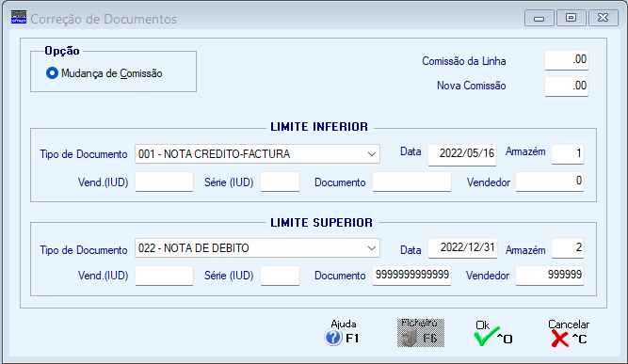Image resolution: width=628 pixels, height=364 pixels.
Task: Click the Ficheiro F6 file icon
Action: pos(409,339)
